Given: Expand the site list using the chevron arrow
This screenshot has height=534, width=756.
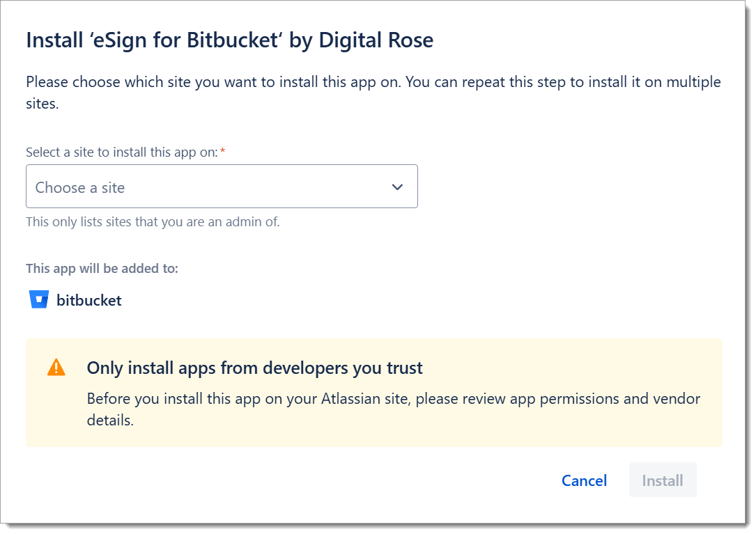Looking at the screenshot, I should (397, 187).
